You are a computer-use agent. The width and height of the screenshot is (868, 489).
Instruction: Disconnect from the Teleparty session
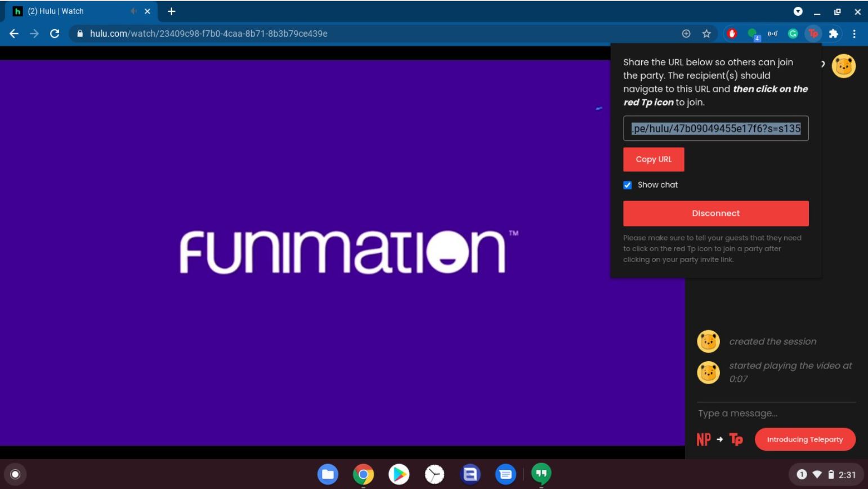715,214
